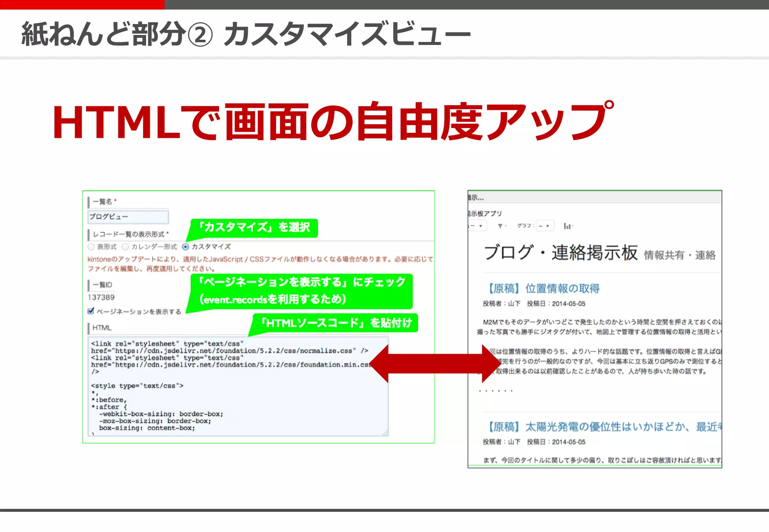Click the bar chart graph icon

click(x=567, y=226)
